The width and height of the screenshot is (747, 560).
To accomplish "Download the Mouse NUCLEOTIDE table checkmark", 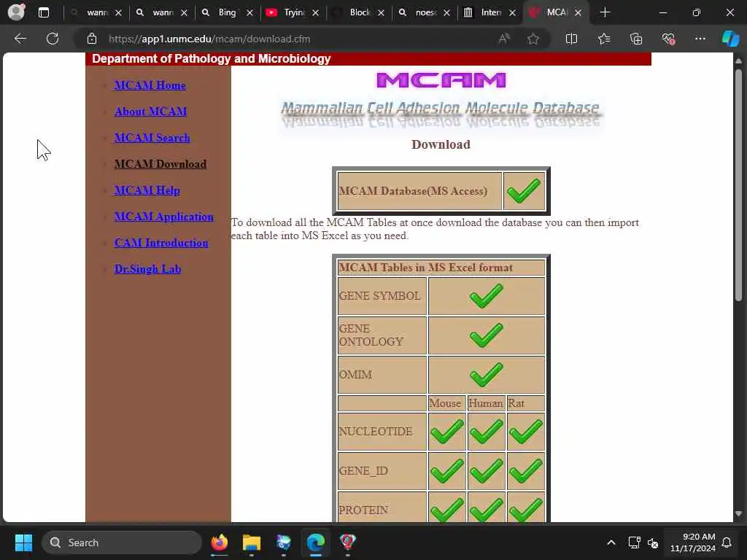I will click(x=447, y=432).
